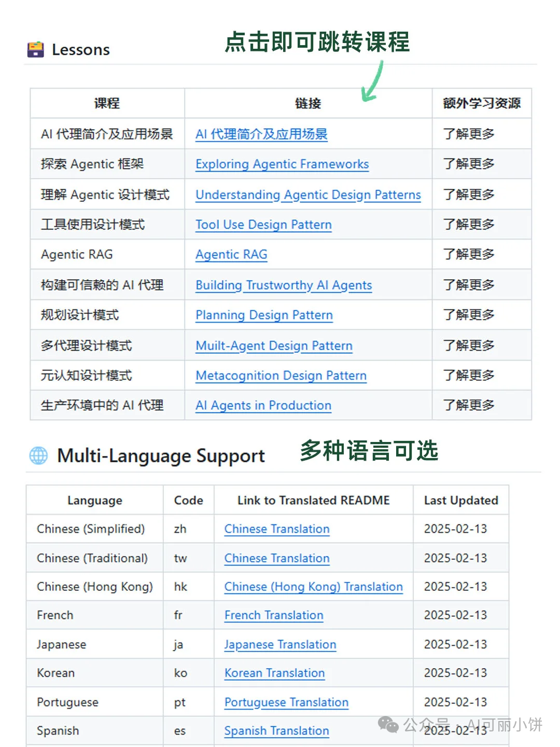Open the French Translation README

(273, 615)
